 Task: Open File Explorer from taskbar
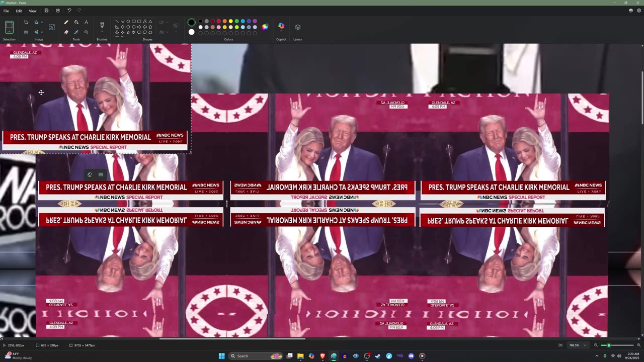pos(300,356)
